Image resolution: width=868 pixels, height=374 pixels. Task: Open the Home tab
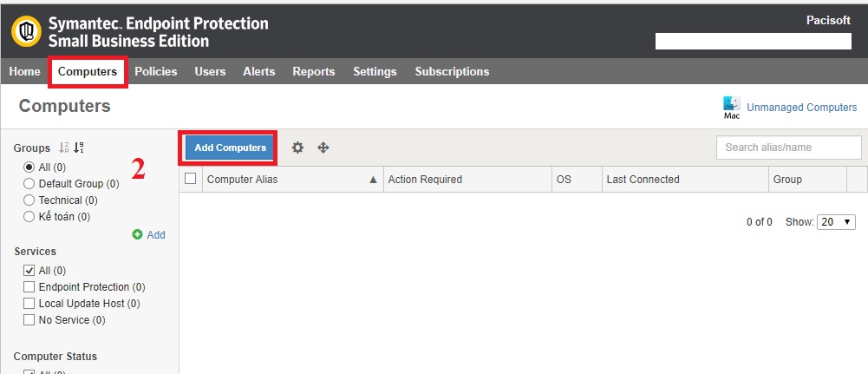(x=25, y=71)
